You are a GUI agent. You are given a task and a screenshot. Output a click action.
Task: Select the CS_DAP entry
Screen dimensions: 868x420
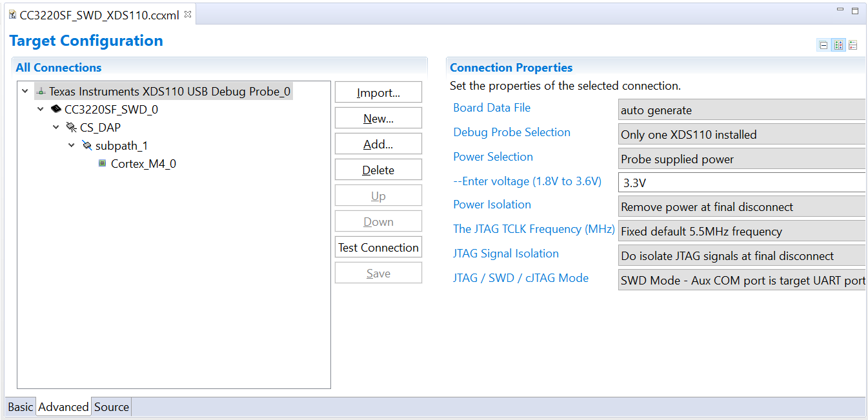[100, 128]
